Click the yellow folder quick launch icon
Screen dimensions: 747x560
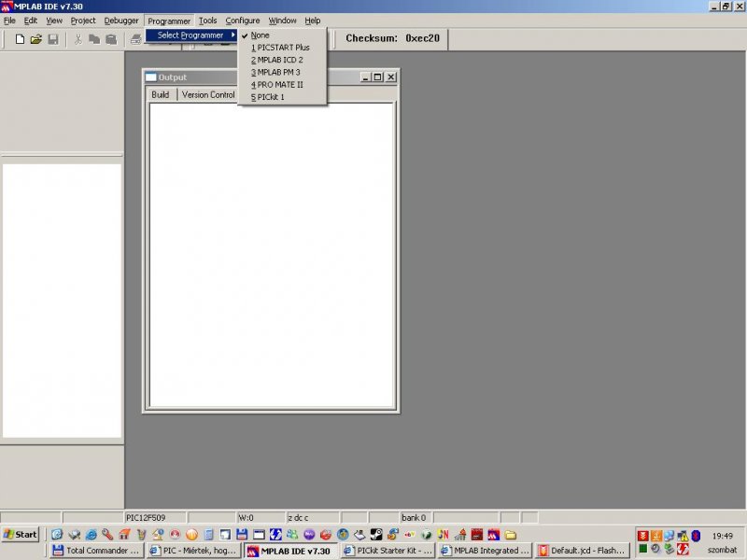[x=510, y=535]
